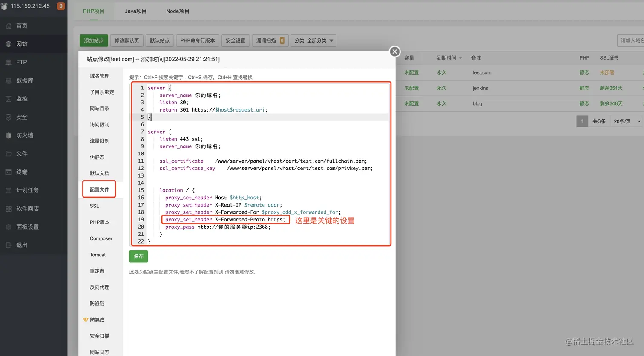644x356 pixels.
Task: Click 剩余348天 SSL link for blog
Action: click(611, 103)
